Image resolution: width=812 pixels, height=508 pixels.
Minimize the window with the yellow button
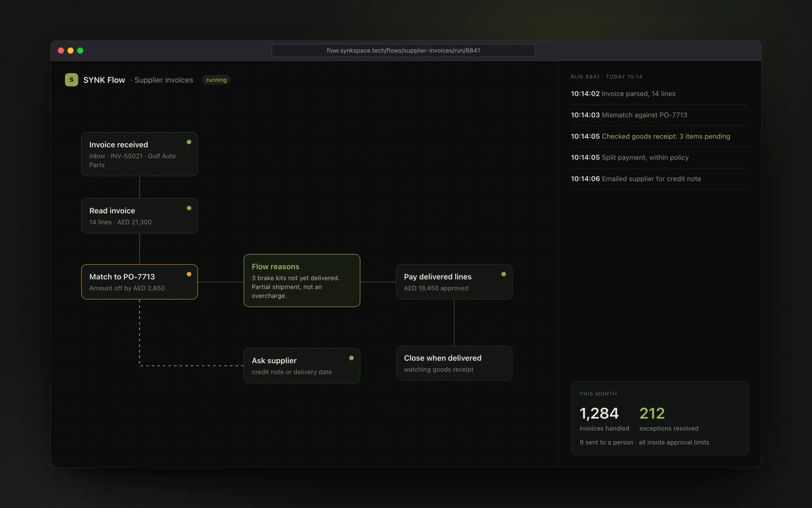pos(71,50)
